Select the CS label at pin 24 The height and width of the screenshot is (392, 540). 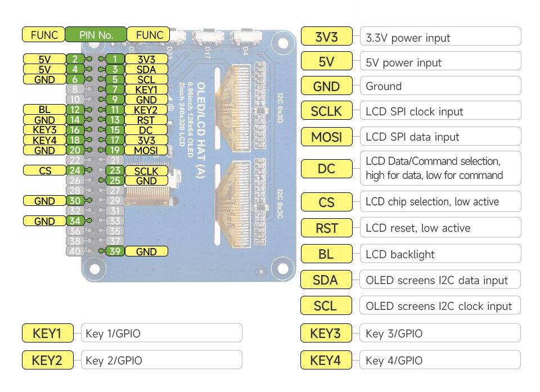[44, 170]
